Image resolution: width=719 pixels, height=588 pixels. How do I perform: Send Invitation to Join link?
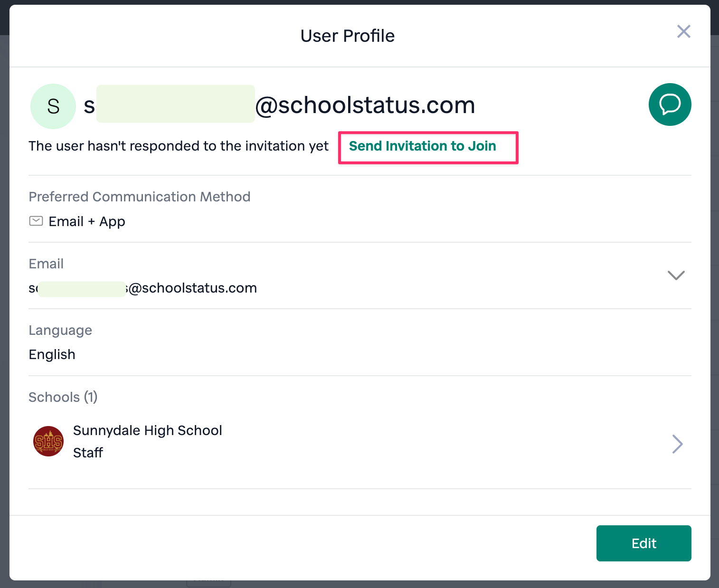(422, 146)
